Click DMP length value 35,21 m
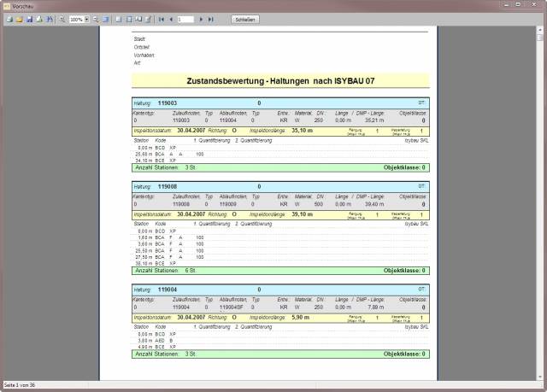 coord(374,120)
